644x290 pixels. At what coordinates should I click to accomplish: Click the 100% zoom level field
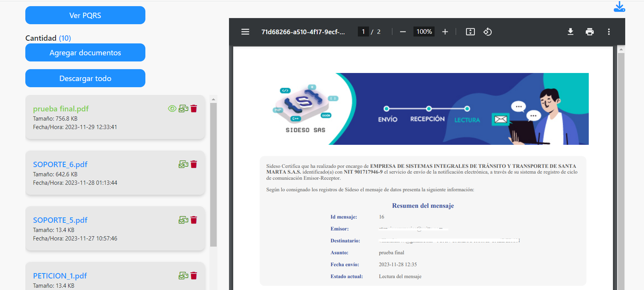pos(424,32)
